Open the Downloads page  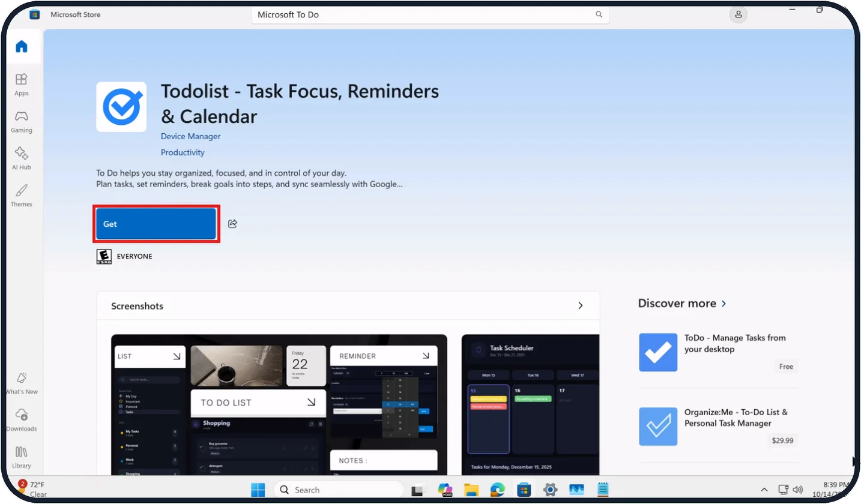[22, 421]
